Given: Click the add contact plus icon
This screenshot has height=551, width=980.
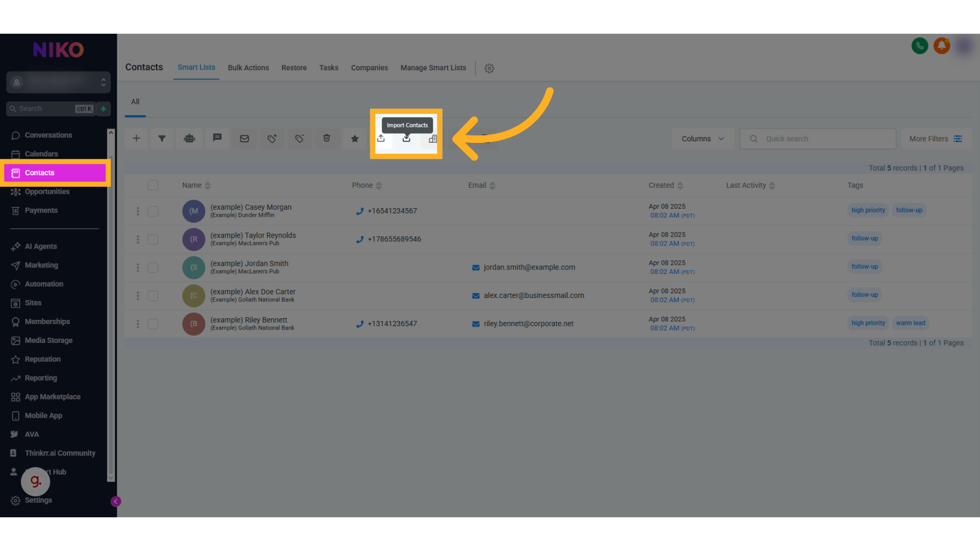Looking at the screenshot, I should coord(136,139).
